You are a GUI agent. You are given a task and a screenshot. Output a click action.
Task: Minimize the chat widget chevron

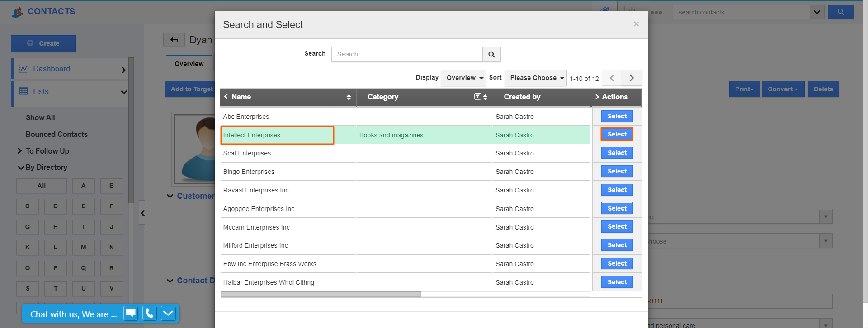click(x=168, y=313)
